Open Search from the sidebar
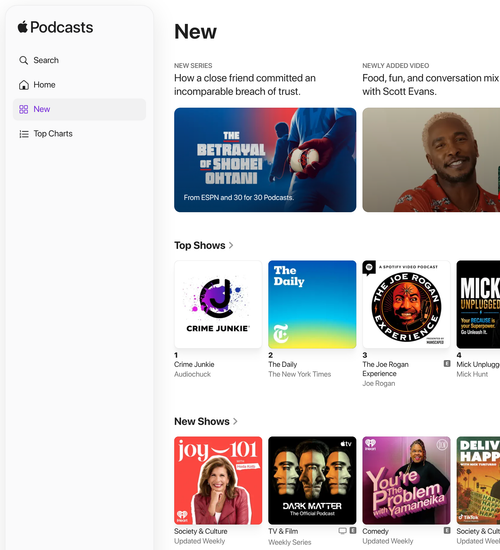 point(79,60)
